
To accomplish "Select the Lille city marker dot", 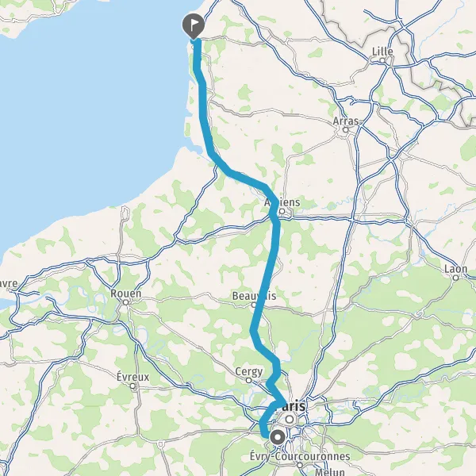I will pos(382,61).
